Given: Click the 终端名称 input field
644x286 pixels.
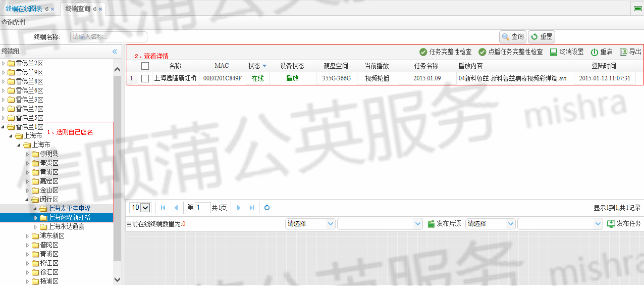Looking at the screenshot, I should coord(109,37).
